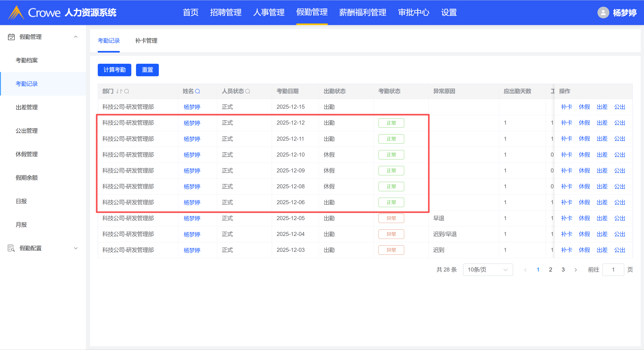Click the user avatar icon beside 杨梦婷
The height and width of the screenshot is (350, 644).
(603, 13)
